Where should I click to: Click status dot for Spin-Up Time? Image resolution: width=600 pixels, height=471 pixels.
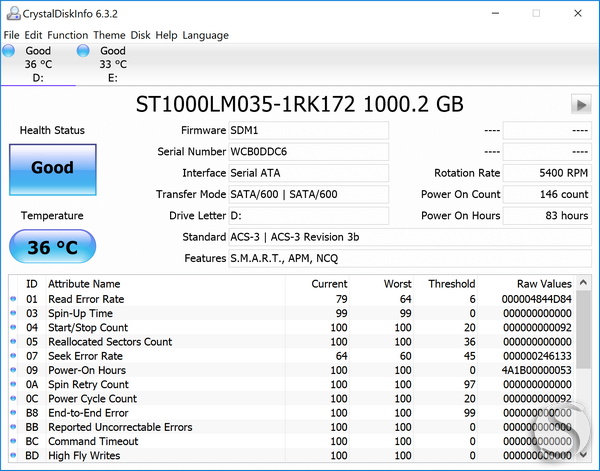click(x=13, y=313)
